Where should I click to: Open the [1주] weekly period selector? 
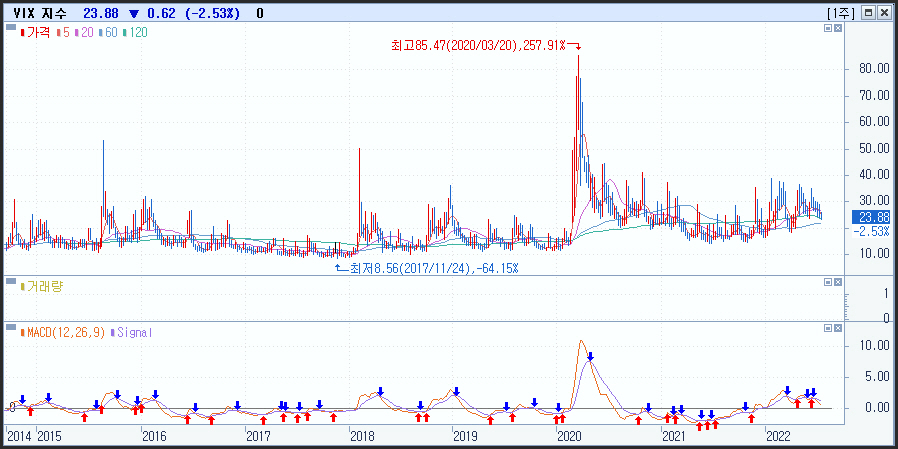pyautogui.click(x=842, y=13)
